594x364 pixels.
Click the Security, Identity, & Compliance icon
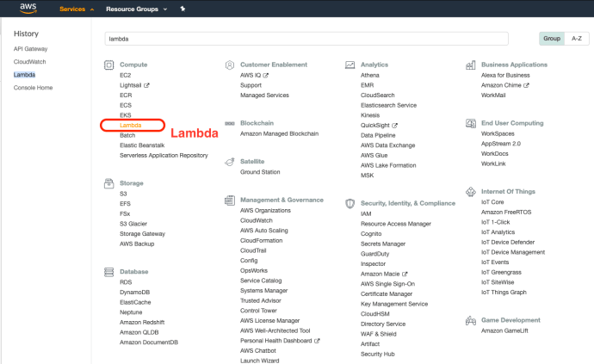point(350,203)
